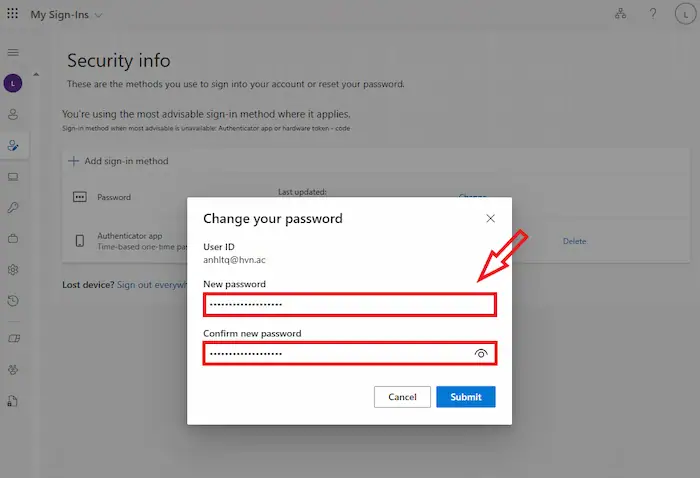This screenshot has height=478, width=700.
Task: Focus the New password field
Action: pyautogui.click(x=350, y=304)
